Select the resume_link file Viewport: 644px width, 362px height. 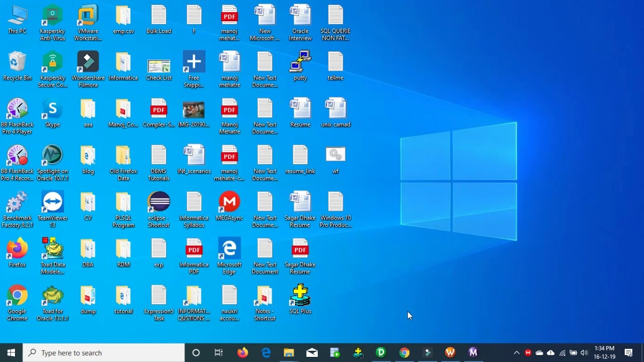(x=300, y=160)
